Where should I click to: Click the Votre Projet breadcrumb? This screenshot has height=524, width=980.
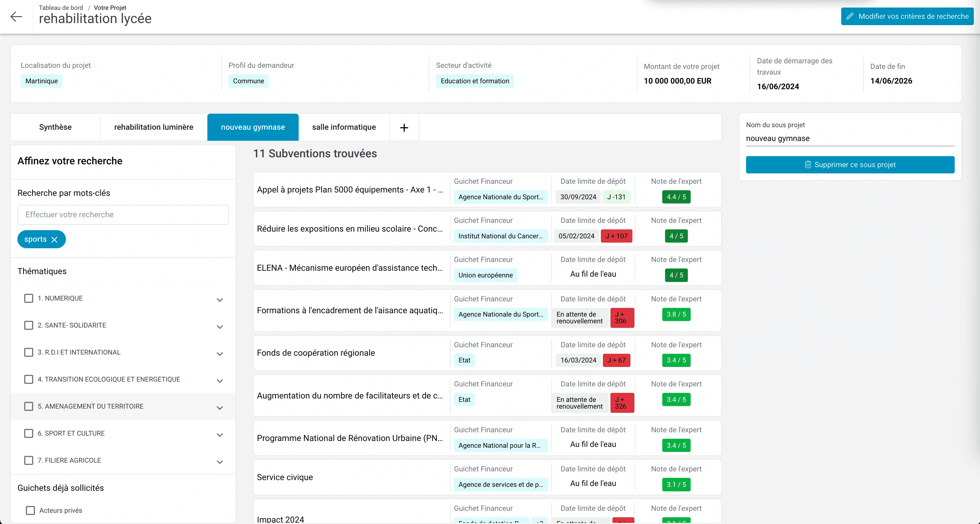pos(110,8)
